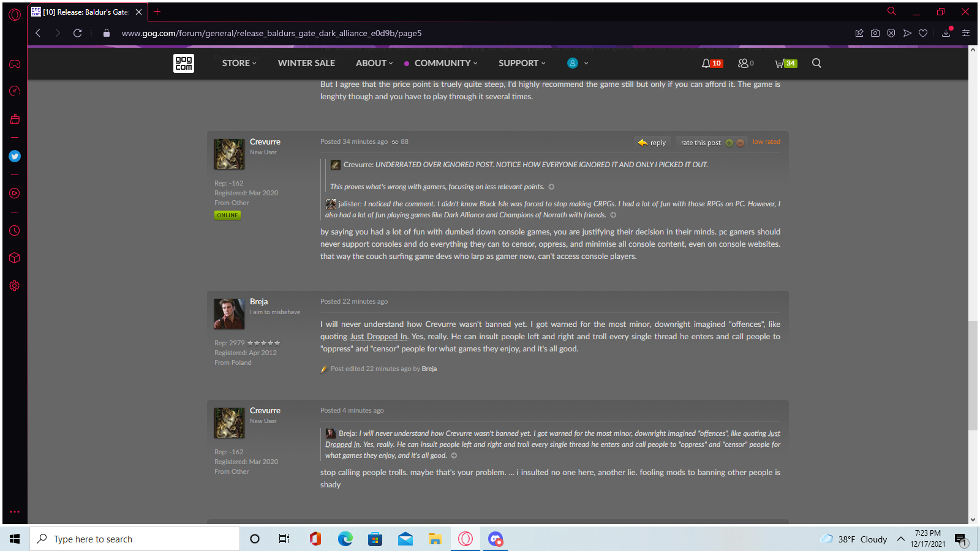Open a new browser tab with plus

click(157, 12)
